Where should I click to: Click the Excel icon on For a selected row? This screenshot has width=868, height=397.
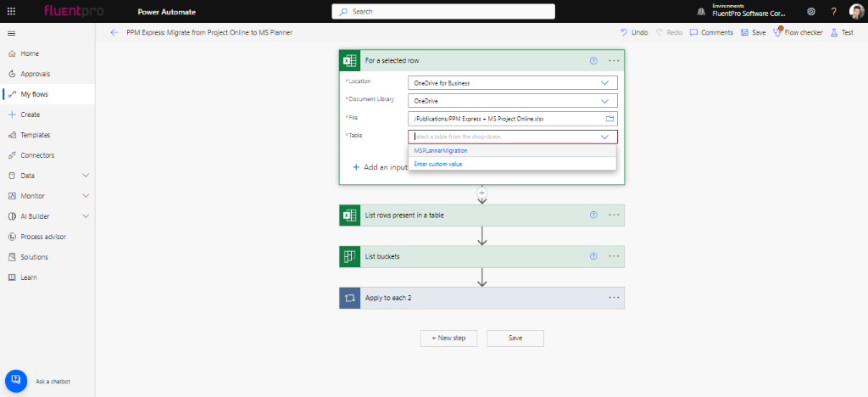point(349,60)
